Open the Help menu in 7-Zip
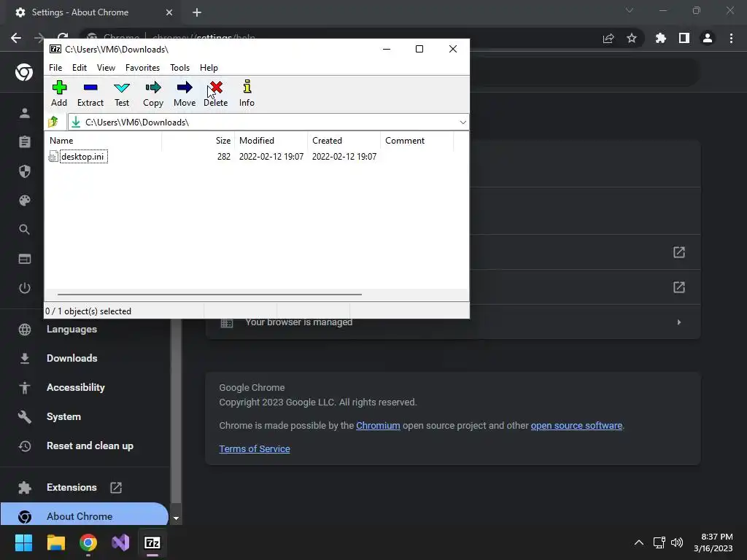This screenshot has height=560, width=747. coord(209,68)
